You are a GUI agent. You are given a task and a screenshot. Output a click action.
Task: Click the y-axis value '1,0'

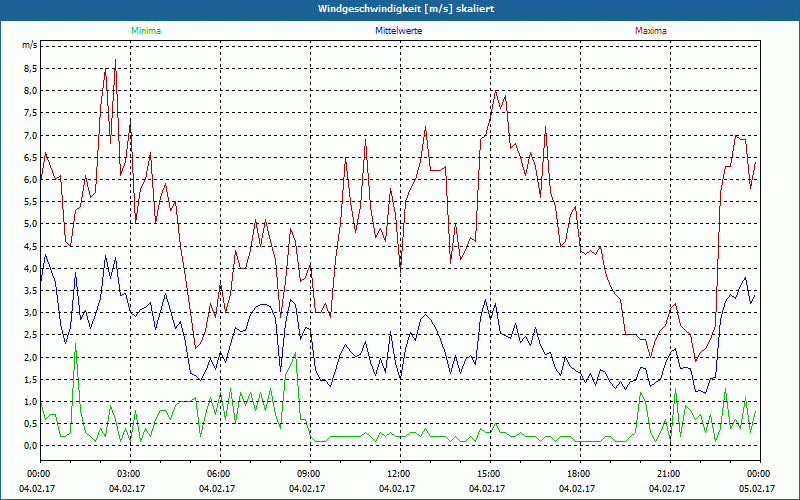click(31, 402)
